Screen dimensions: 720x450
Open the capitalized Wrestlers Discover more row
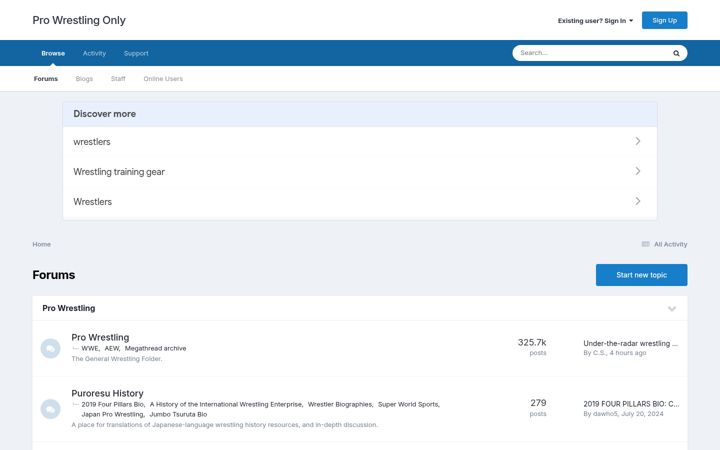360,202
